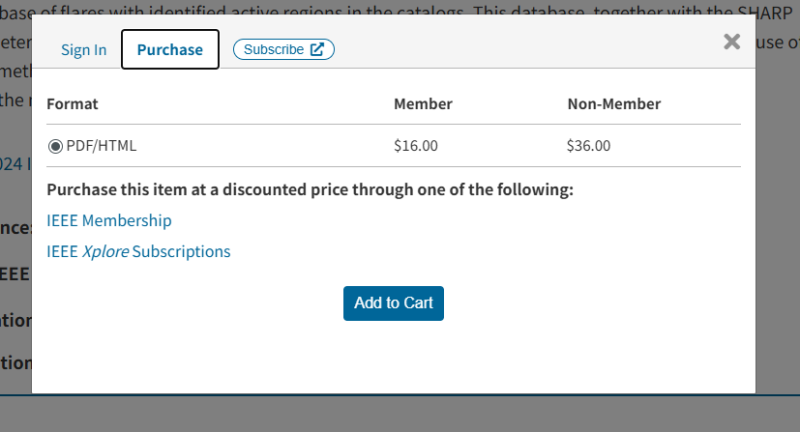Select the PDF/HTML format radio button

pyautogui.click(x=55, y=146)
